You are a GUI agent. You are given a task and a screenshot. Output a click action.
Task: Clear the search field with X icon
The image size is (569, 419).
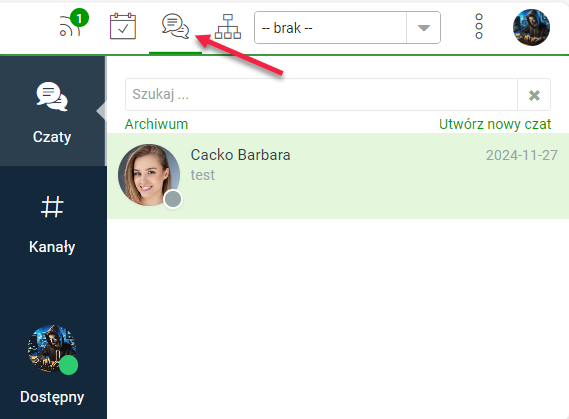pyautogui.click(x=534, y=95)
